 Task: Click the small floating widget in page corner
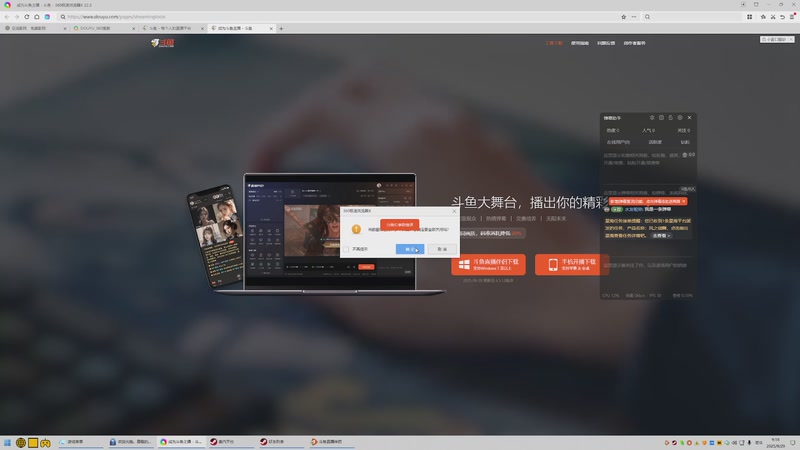(x=777, y=39)
